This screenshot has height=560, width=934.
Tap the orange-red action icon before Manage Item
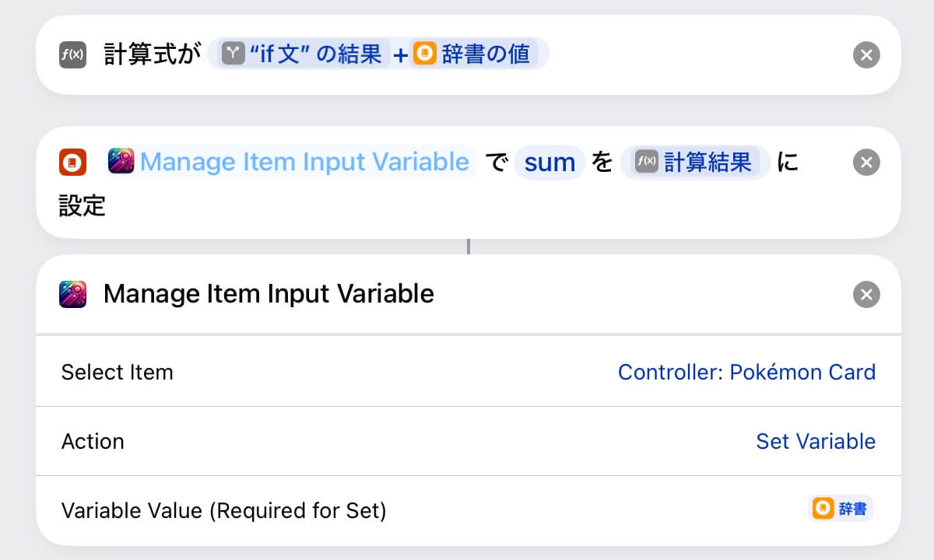tap(72, 163)
